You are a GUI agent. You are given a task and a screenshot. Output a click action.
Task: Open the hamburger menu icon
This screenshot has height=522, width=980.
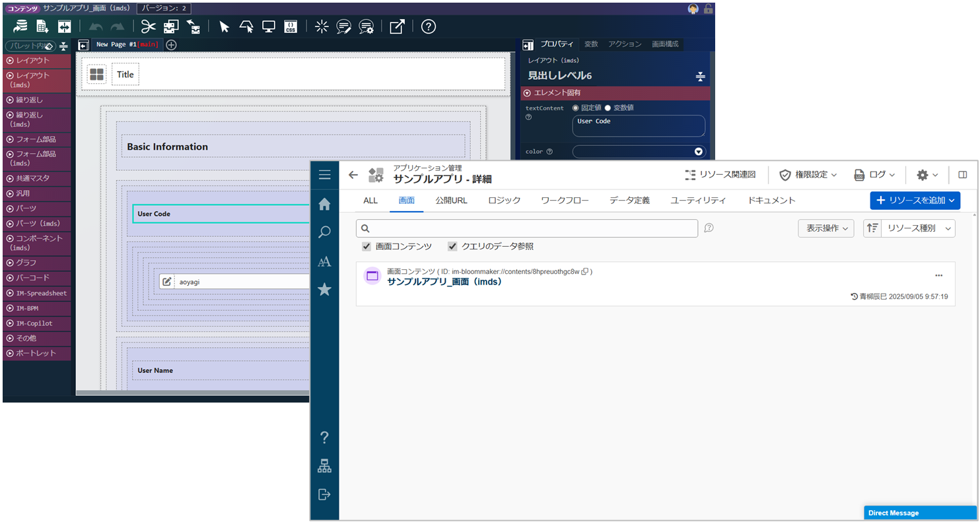(x=324, y=175)
